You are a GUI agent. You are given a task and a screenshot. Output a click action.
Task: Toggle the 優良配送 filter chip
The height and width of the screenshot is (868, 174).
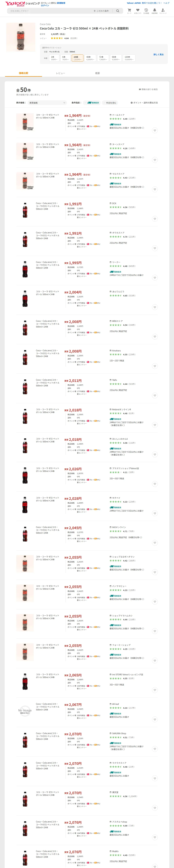(x=94, y=103)
